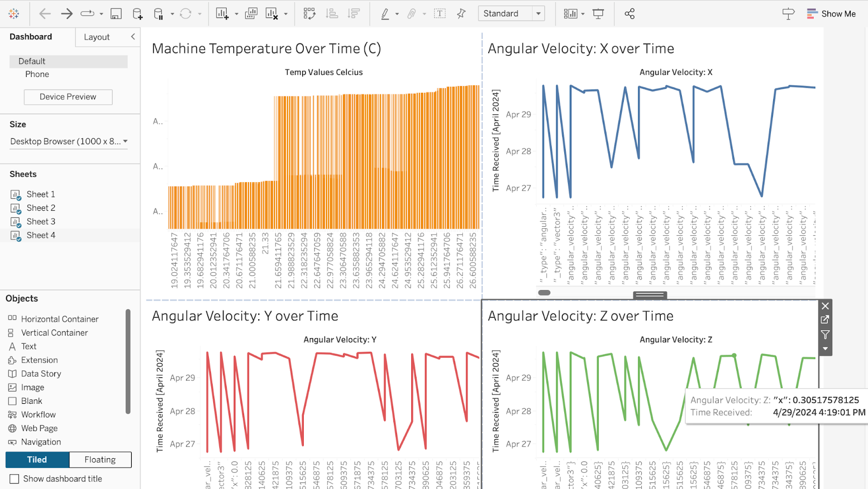Switch object placement to Floating
This screenshot has height=489, width=868.
[100, 460]
